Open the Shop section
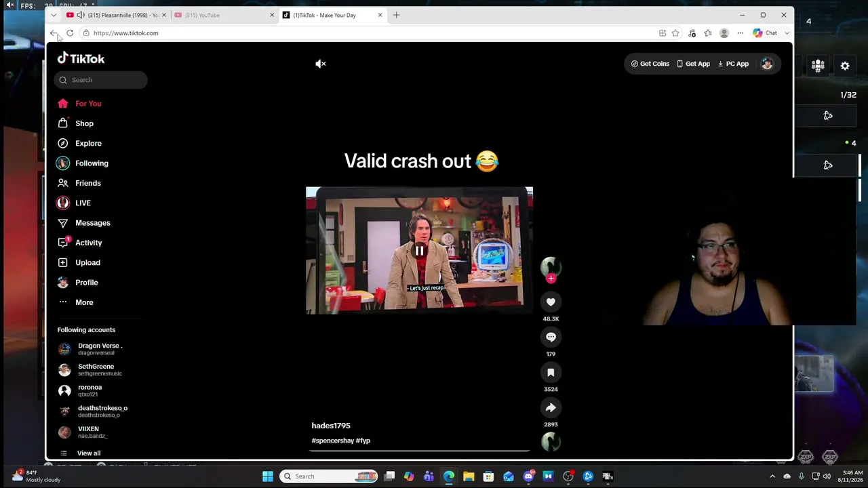868x488 pixels. click(x=75, y=123)
